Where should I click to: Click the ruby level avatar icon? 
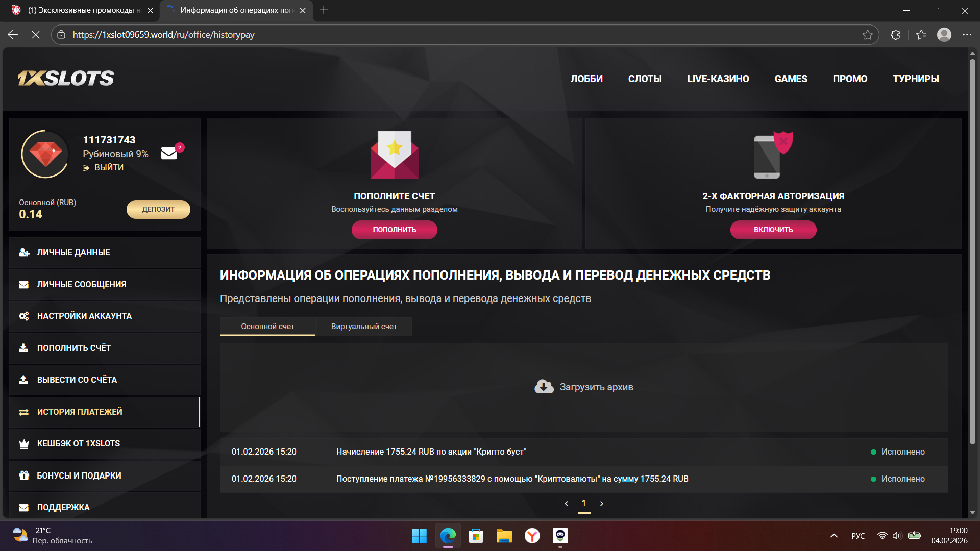point(45,154)
